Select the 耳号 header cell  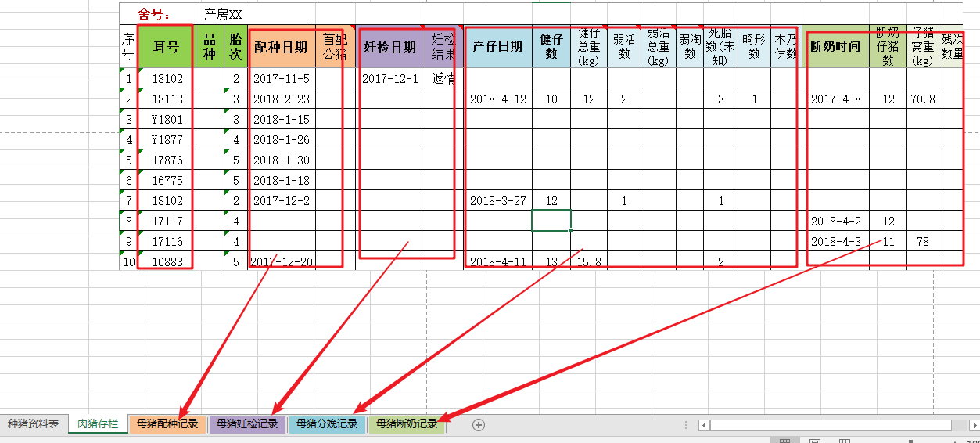click(x=165, y=47)
